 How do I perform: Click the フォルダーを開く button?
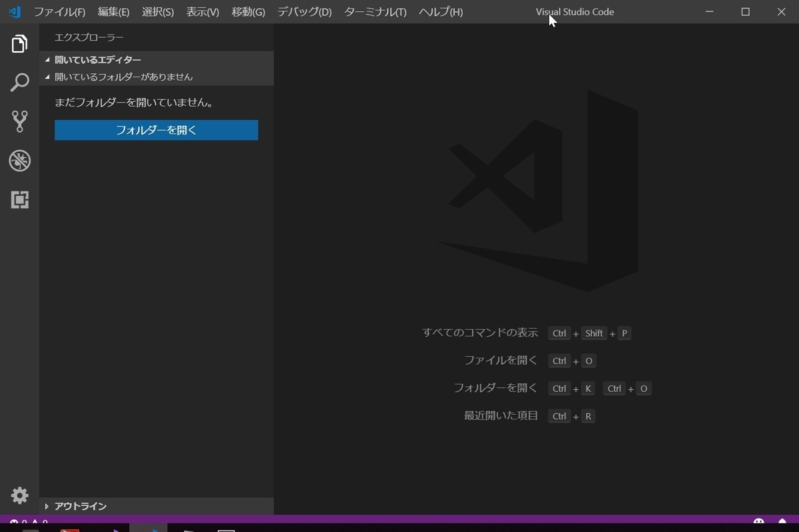(156, 130)
